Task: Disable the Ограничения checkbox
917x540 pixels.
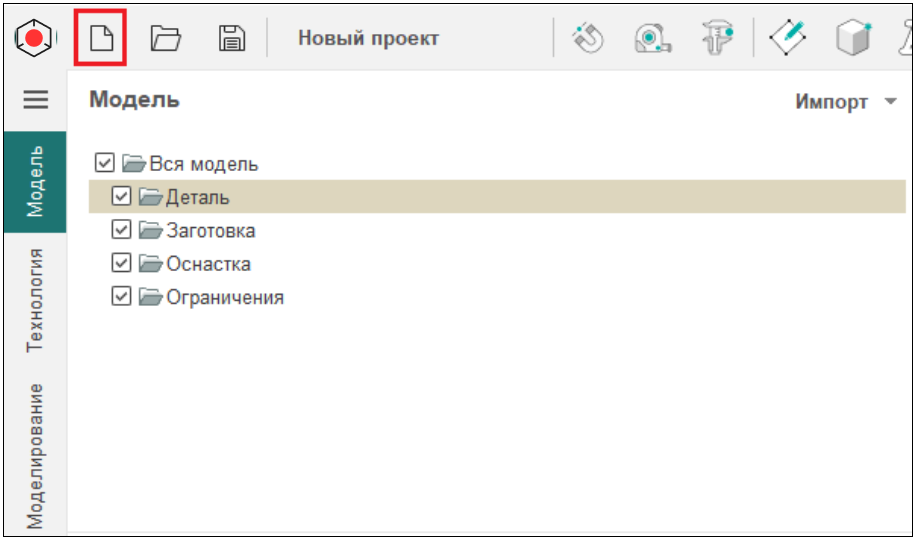Action: click(x=122, y=297)
